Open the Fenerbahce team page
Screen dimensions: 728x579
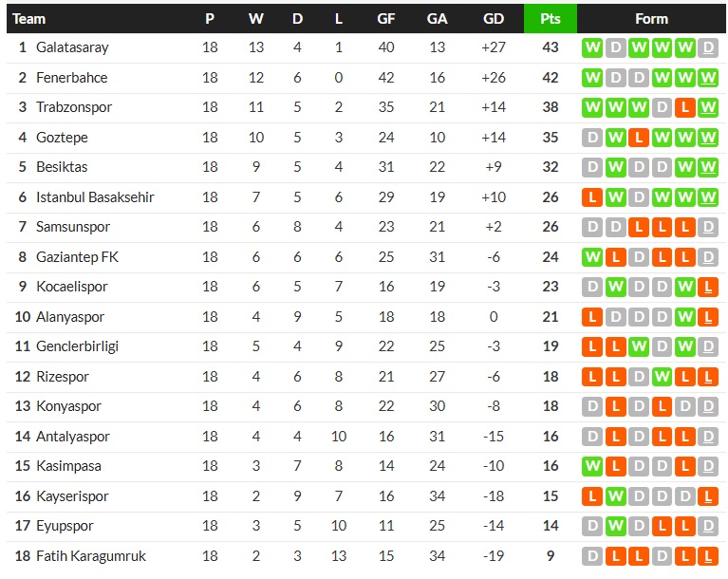pos(72,78)
